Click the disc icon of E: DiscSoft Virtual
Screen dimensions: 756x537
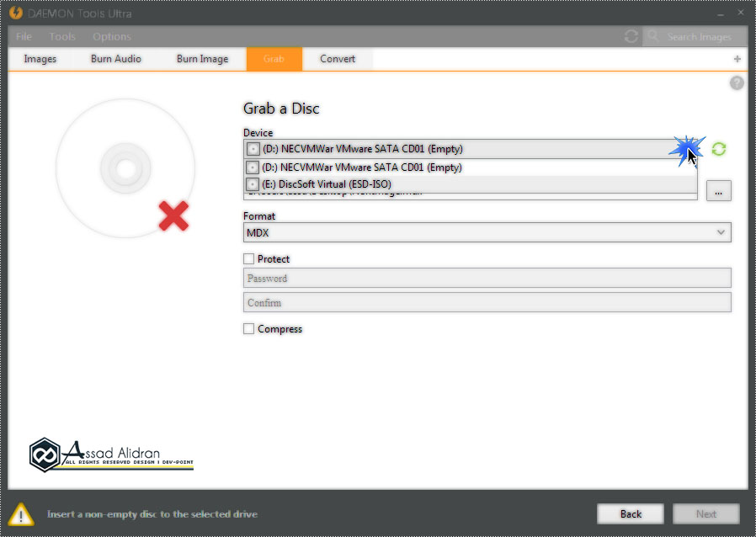pyautogui.click(x=253, y=184)
